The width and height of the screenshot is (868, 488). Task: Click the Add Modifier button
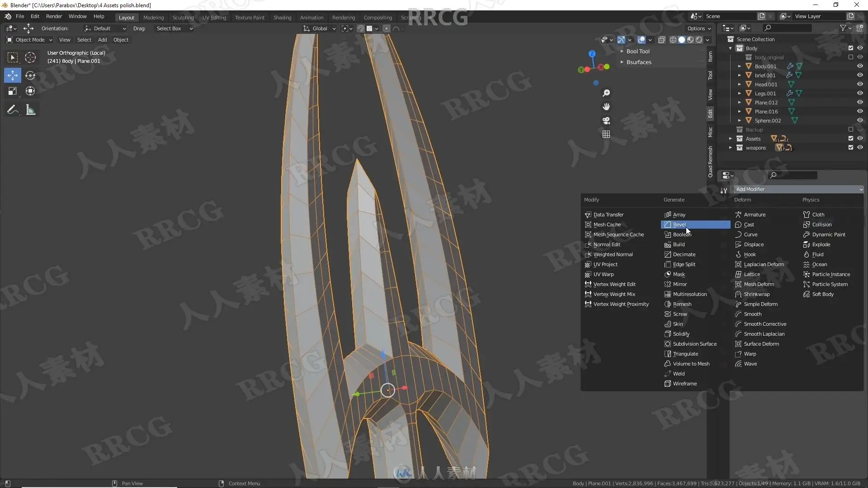(x=798, y=189)
